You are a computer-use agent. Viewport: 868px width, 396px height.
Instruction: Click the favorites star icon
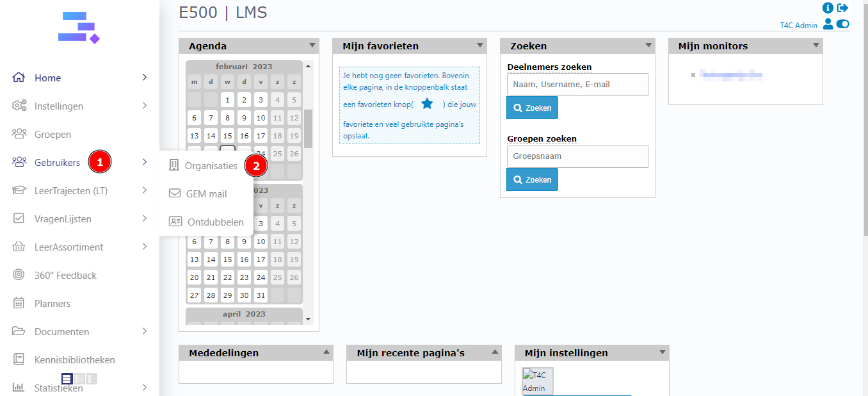coord(427,104)
